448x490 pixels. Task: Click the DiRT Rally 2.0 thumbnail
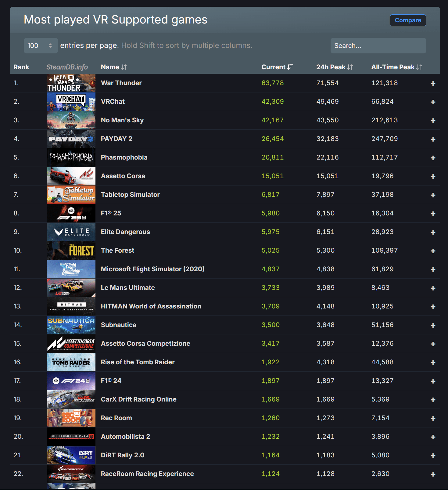click(71, 455)
